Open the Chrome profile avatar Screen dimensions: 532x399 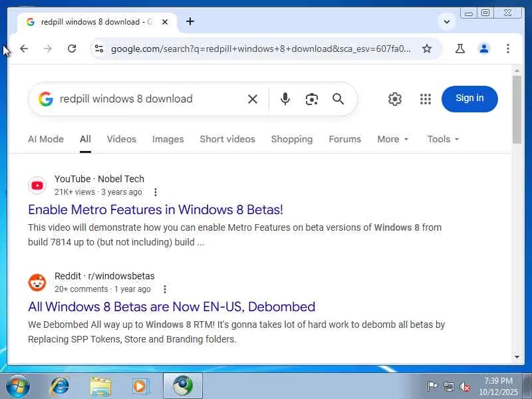click(x=484, y=49)
